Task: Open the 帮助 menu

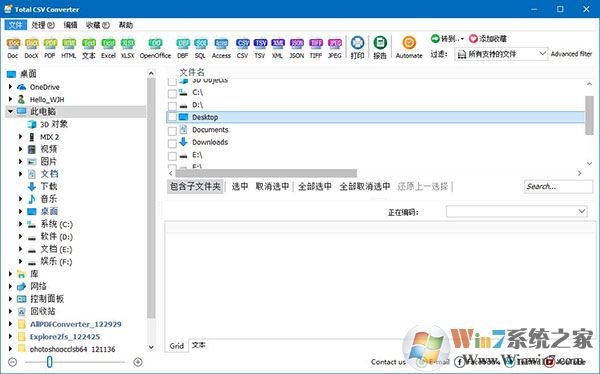Action: (126, 25)
